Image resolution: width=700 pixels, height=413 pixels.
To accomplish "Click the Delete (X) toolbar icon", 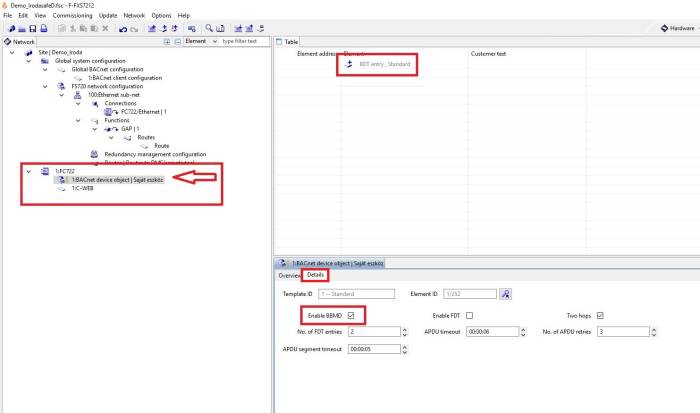I will 106,29.
